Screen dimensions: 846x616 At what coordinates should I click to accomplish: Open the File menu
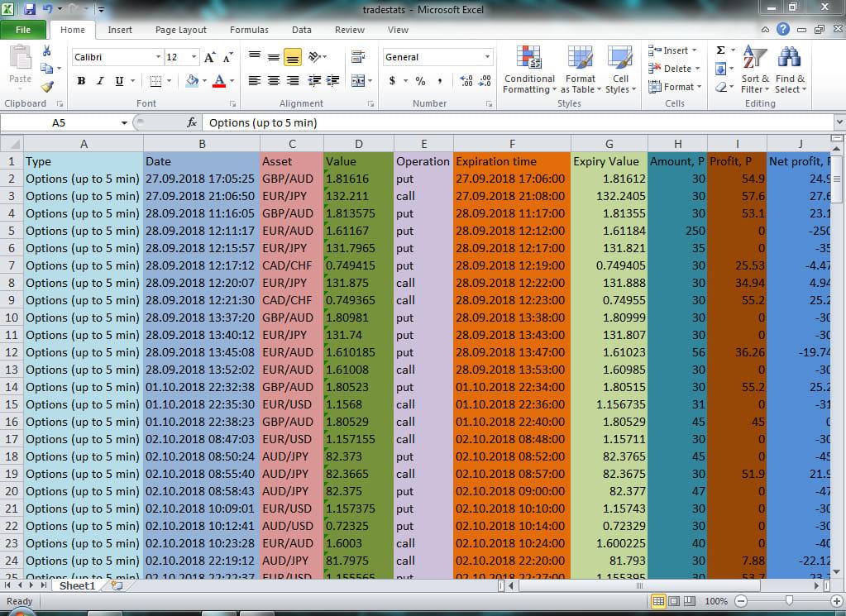(x=24, y=29)
